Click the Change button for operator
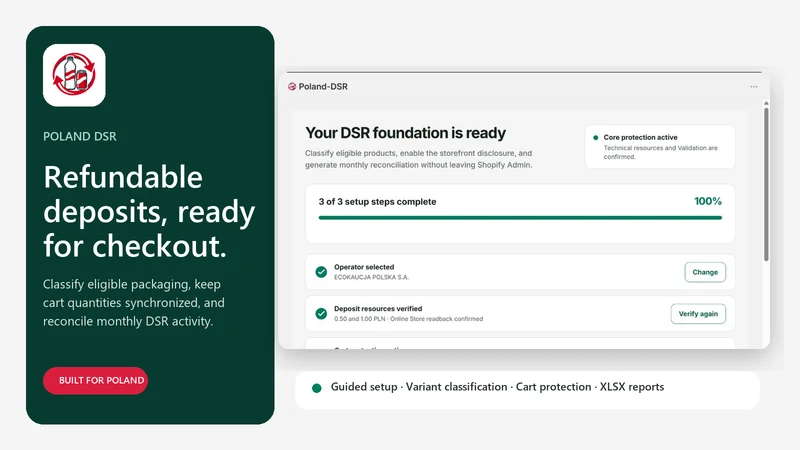 tap(705, 272)
